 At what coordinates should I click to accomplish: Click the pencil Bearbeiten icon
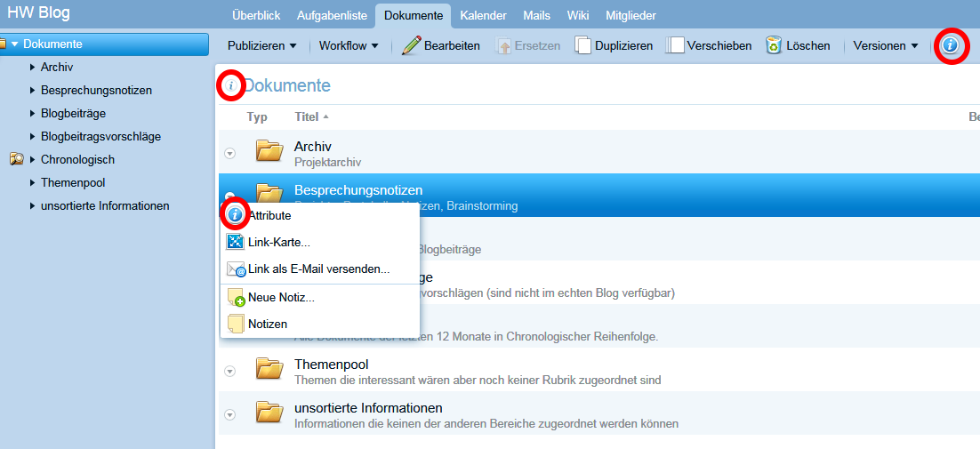point(411,45)
